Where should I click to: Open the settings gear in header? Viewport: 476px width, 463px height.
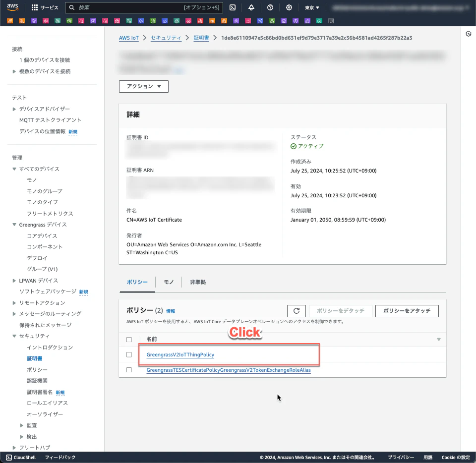[289, 7]
